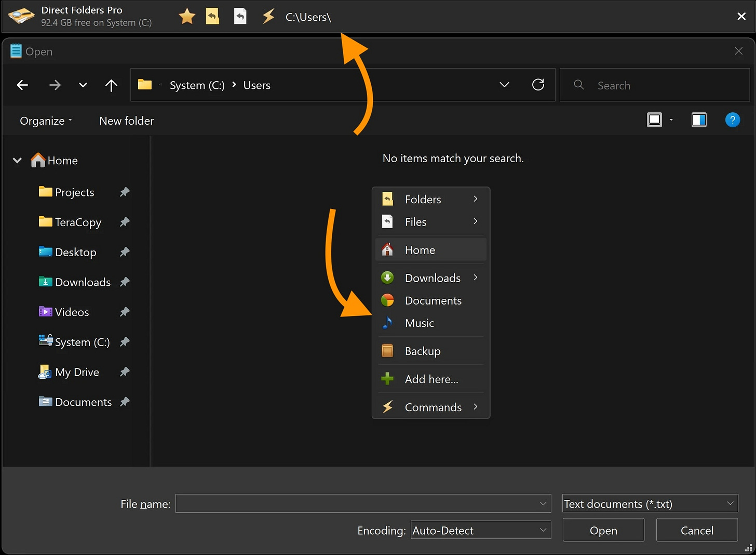The height and width of the screenshot is (555, 756).
Task: Choose Home in popup menu
Action: [x=431, y=250]
